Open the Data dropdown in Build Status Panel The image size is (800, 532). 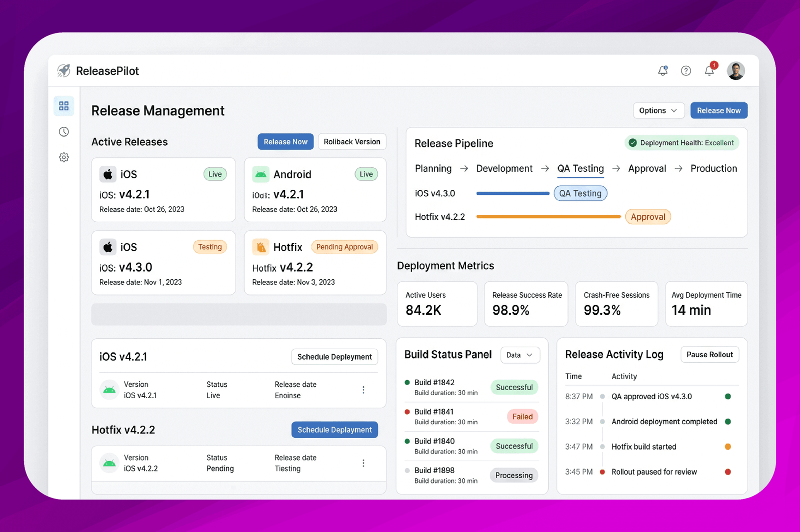coord(520,355)
